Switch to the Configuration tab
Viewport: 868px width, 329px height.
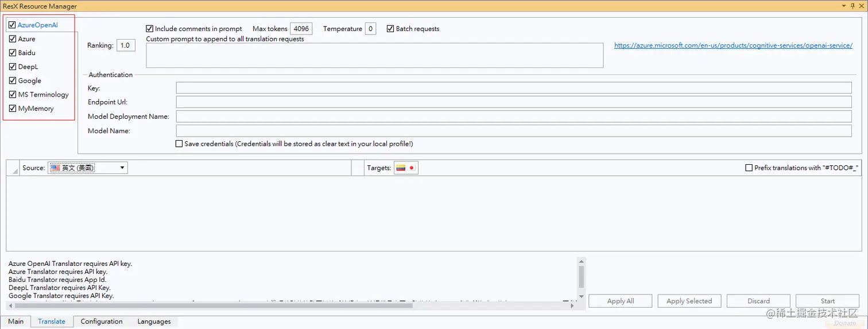click(x=102, y=322)
